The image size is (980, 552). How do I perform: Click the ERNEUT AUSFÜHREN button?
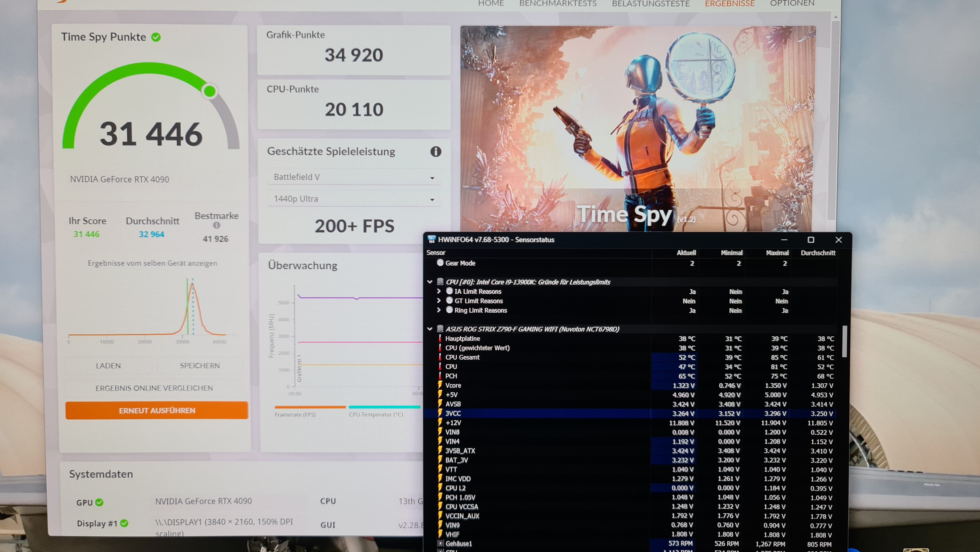157,410
